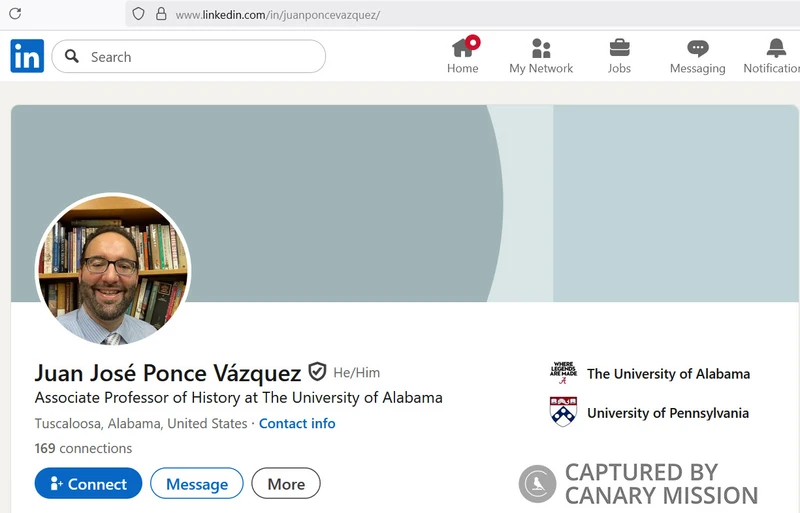800x513 pixels.
Task: Click the tracking protection shield icon
Action: [138, 14]
